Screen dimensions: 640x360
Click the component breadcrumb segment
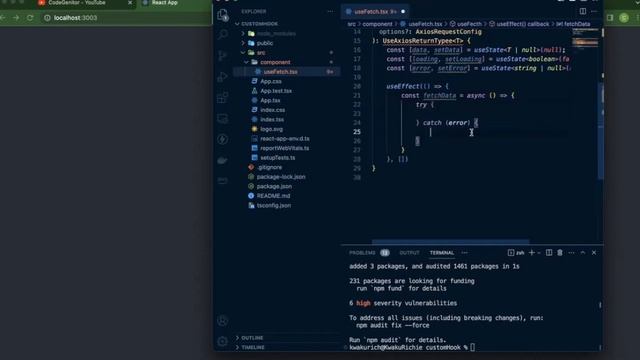pyautogui.click(x=377, y=24)
